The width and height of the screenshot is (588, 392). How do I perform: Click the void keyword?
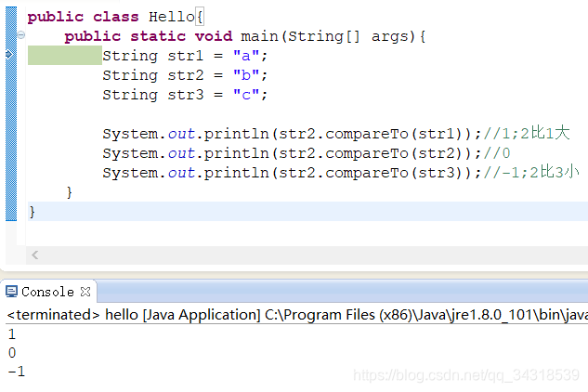tap(214, 36)
